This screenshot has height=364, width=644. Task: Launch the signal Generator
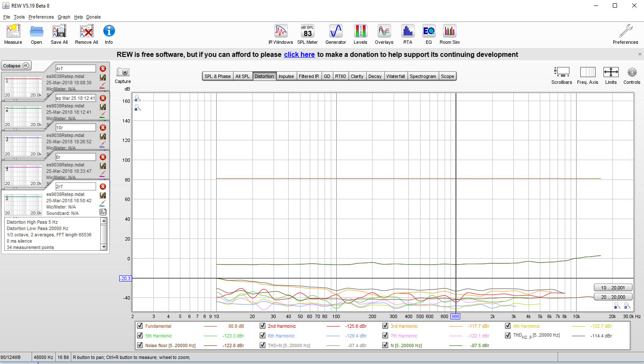pyautogui.click(x=336, y=31)
